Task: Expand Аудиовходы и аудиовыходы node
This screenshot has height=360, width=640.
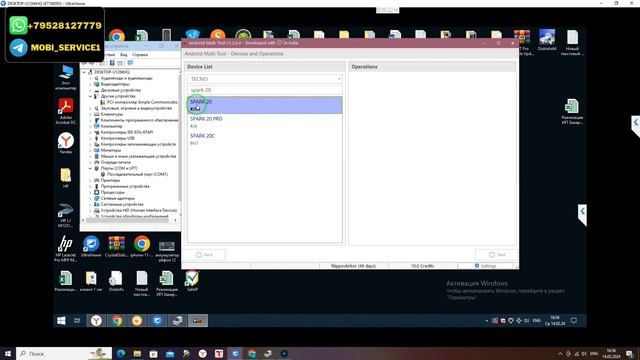Action: coord(91,78)
